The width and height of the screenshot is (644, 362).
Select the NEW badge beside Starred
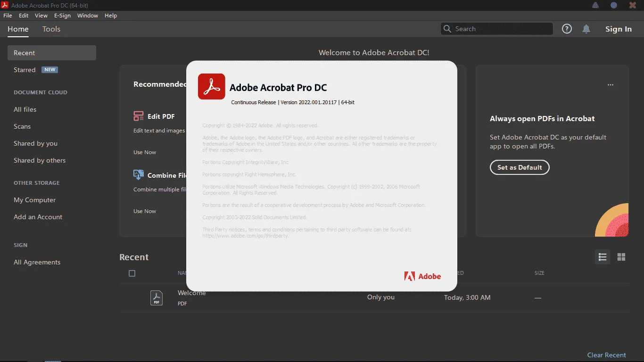pos(50,70)
